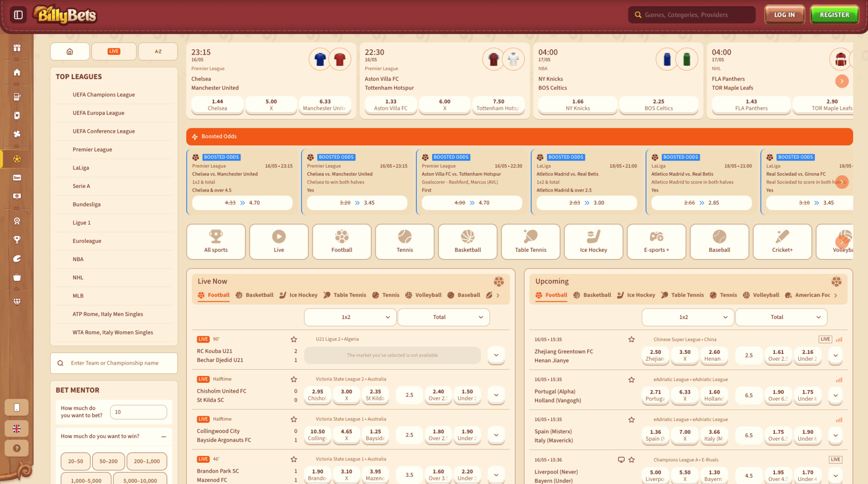Favorite the Liverpool (Never) match star
This screenshot has width=868, height=484.
pos(632,460)
